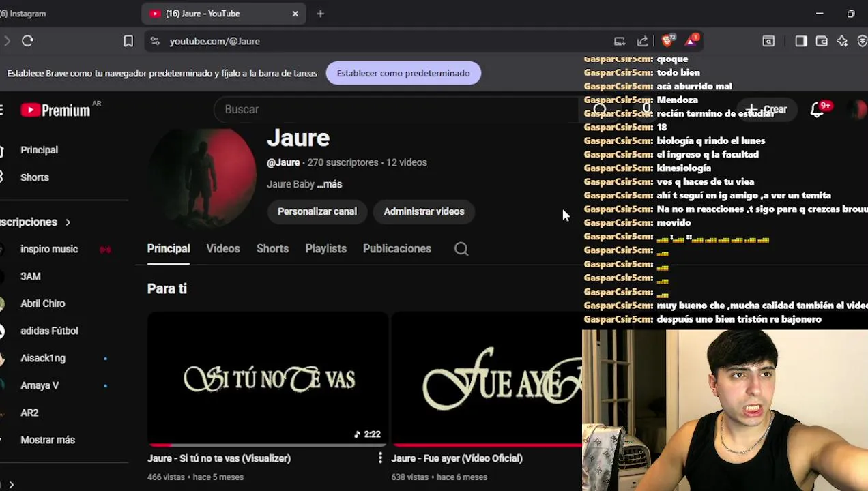
Task: Click Administrar videos button
Action: click(424, 211)
